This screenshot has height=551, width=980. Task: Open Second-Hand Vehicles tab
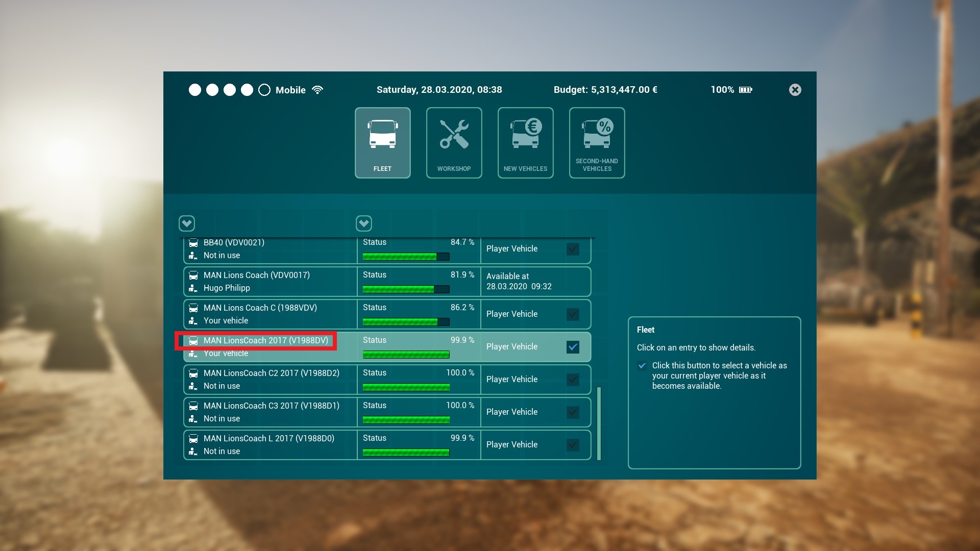[x=597, y=143]
